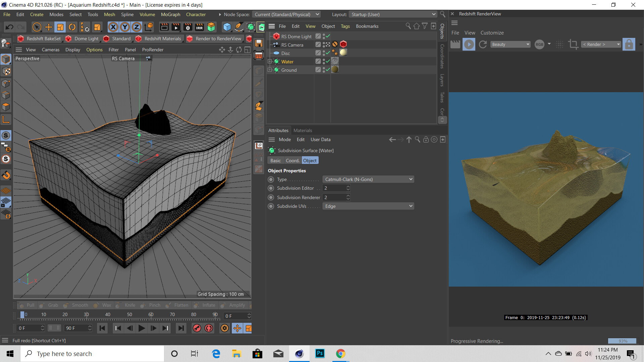Click timeline playhead at frame 0
Image resolution: width=644 pixels, height=362 pixels.
(22, 315)
